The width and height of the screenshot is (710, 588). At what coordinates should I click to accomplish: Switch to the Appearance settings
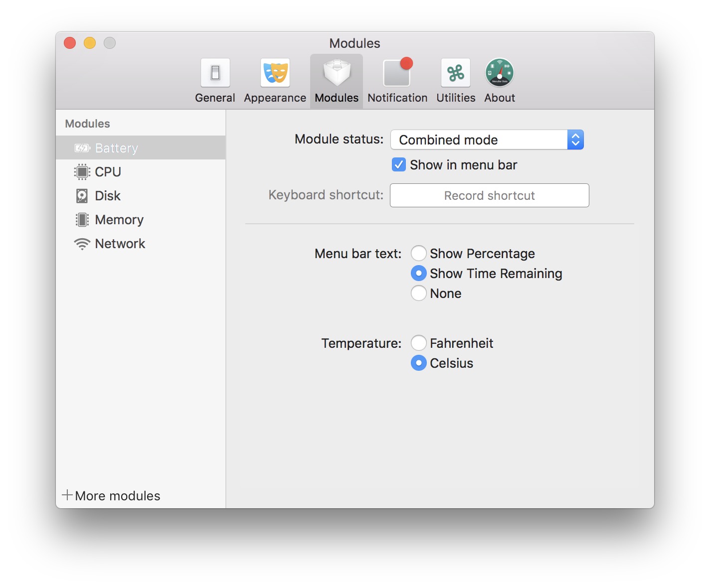pyautogui.click(x=274, y=80)
